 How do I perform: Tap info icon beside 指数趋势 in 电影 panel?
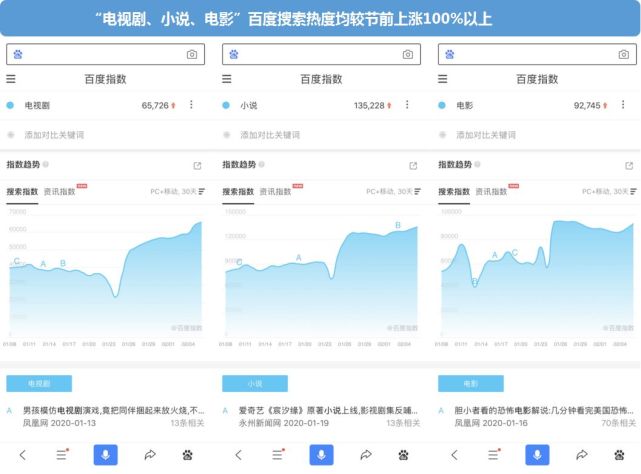[x=477, y=164]
